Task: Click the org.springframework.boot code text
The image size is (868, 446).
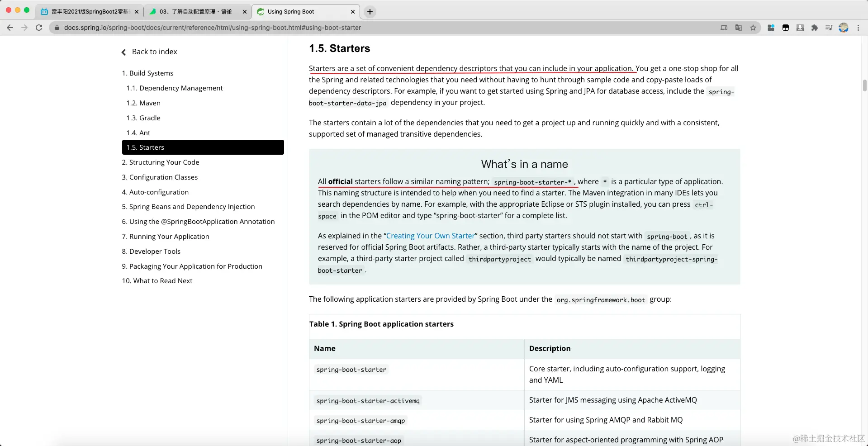Action: point(601,300)
